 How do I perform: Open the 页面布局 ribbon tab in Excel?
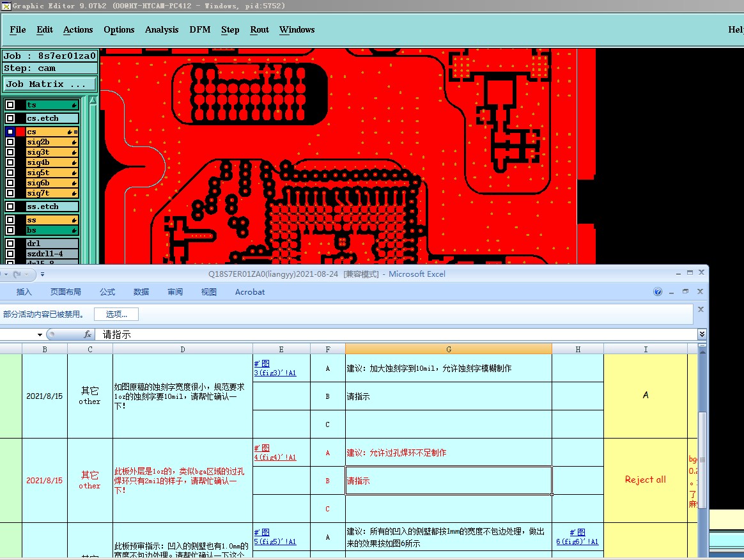coord(65,292)
